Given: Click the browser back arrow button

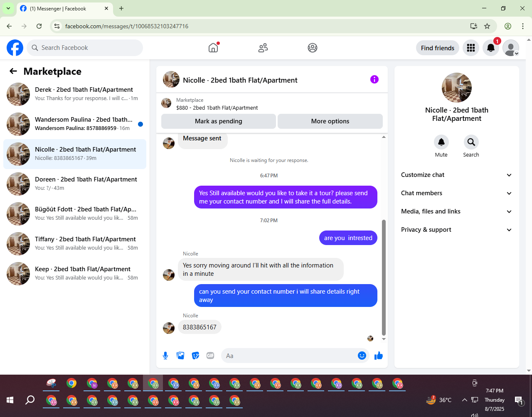Looking at the screenshot, I should tap(9, 26).
